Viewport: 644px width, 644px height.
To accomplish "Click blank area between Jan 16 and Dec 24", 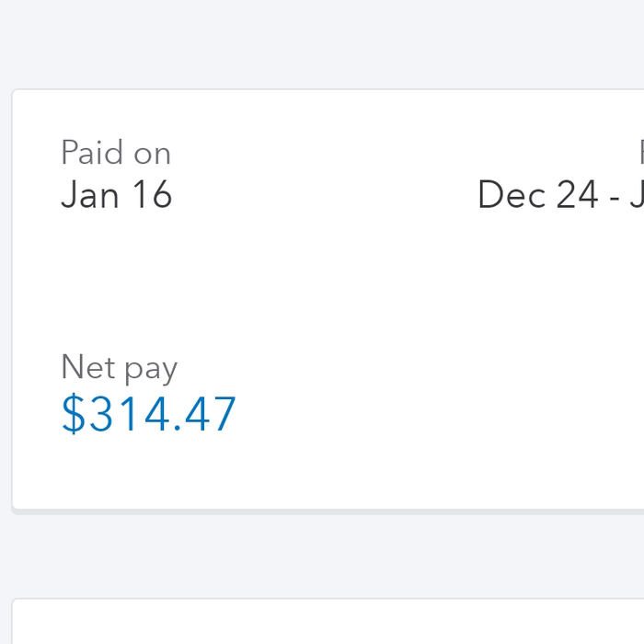I will click(322, 195).
